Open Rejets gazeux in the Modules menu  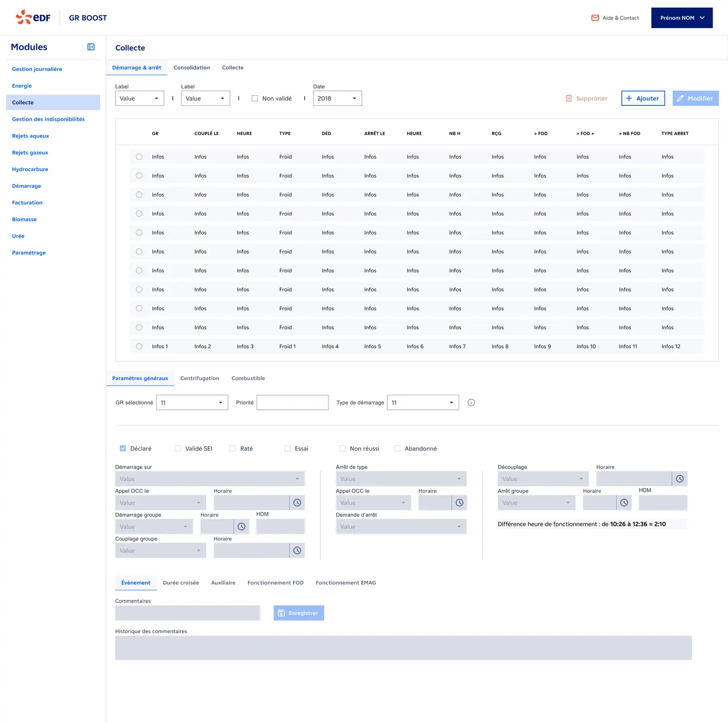click(x=30, y=153)
